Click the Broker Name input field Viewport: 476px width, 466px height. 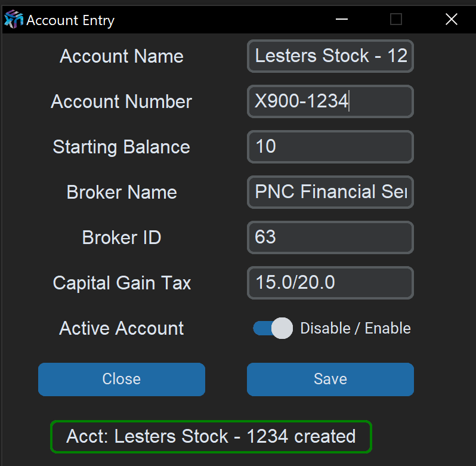(330, 192)
